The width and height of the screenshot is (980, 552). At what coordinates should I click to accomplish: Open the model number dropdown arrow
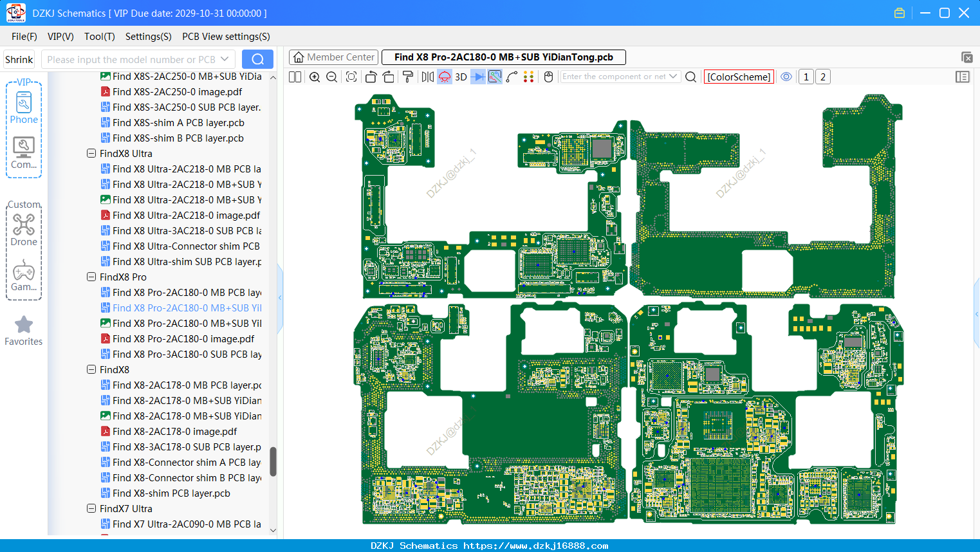click(x=225, y=59)
